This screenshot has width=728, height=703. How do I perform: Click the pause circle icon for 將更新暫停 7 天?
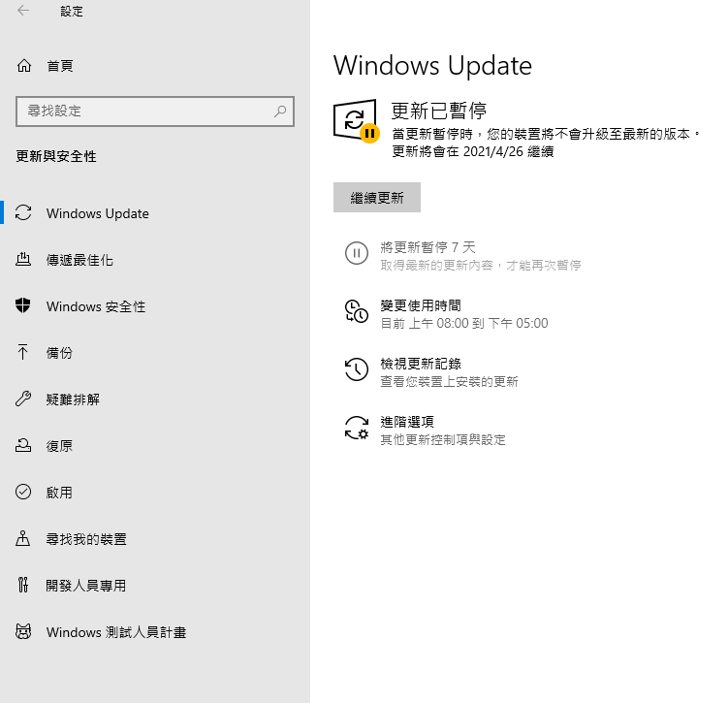coord(357,253)
